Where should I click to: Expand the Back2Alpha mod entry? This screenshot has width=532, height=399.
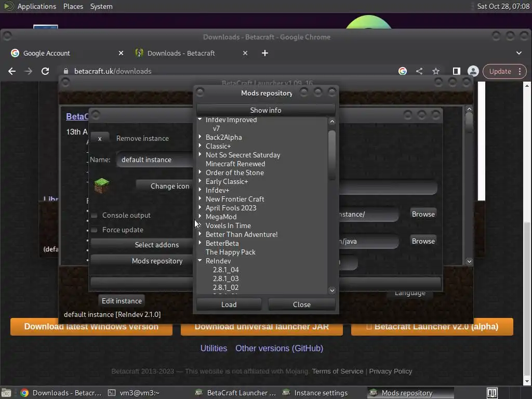[200, 137]
